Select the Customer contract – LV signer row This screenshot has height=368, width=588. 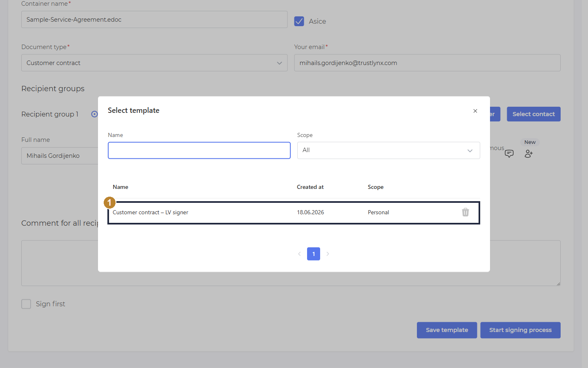coord(294,213)
